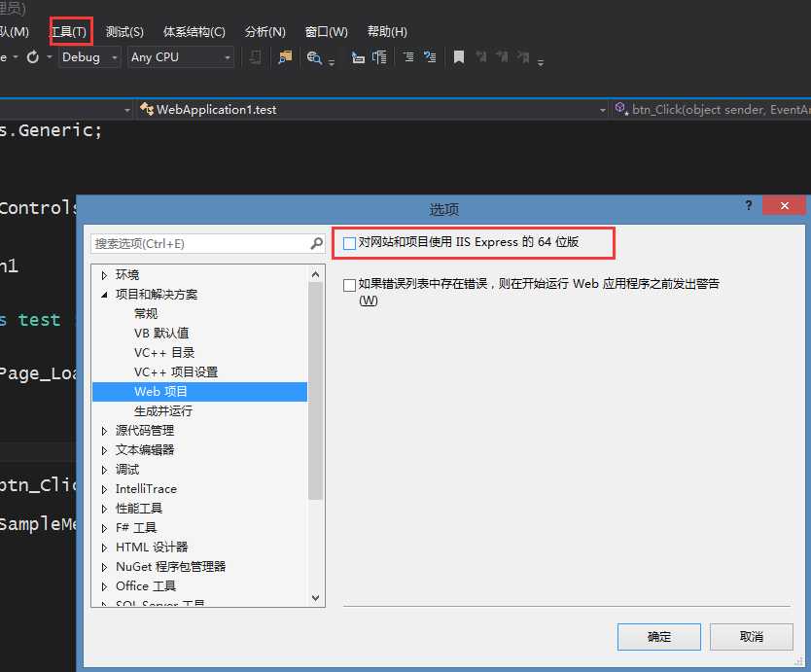Viewport: 811px width, 672px height.
Task: Expand the 文本编辑器 node
Action: point(104,450)
